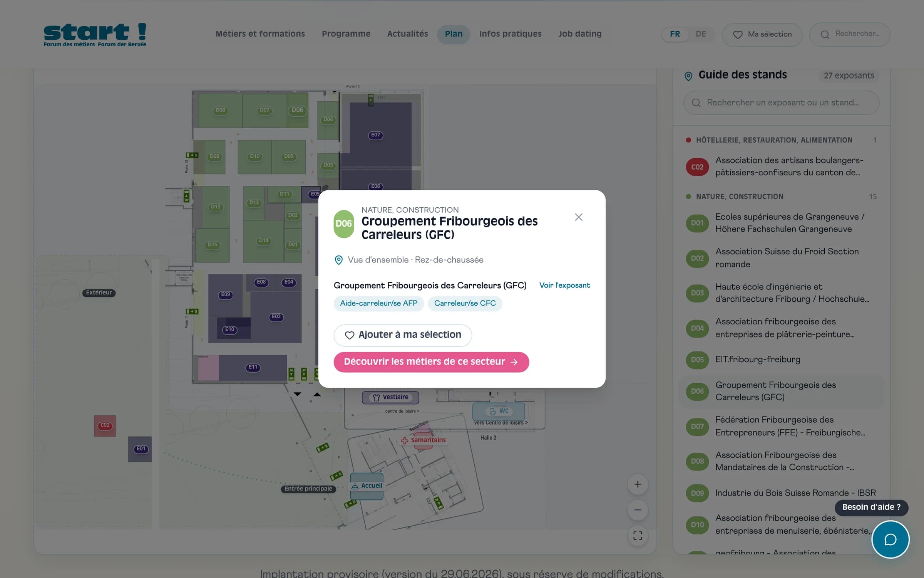Click Découvrir les métiers de ce secteur

[x=431, y=362]
